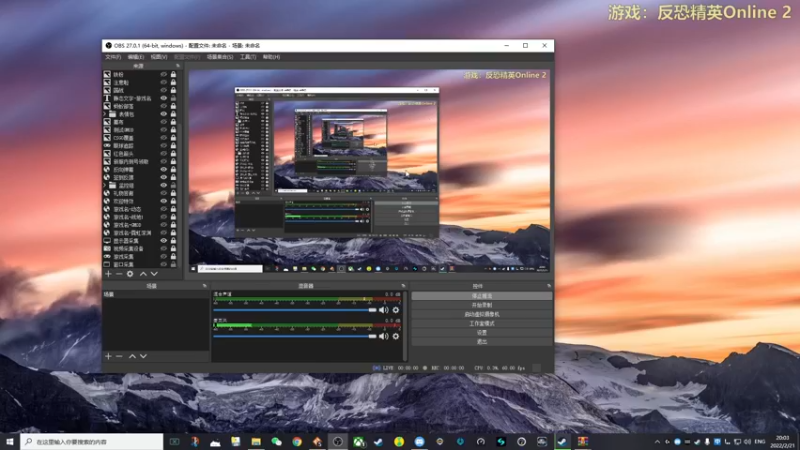Expand the second source folder group
The height and width of the screenshot is (450, 800).
(x=105, y=185)
